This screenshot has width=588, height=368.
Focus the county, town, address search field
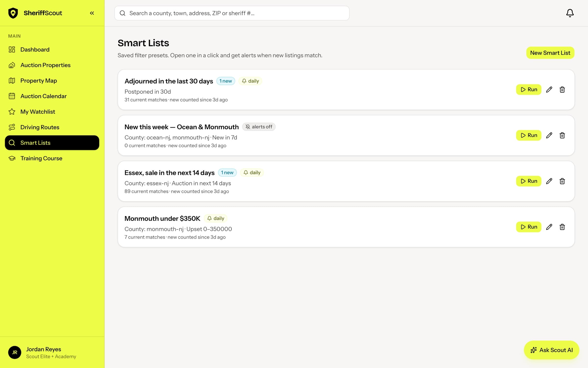pos(232,13)
